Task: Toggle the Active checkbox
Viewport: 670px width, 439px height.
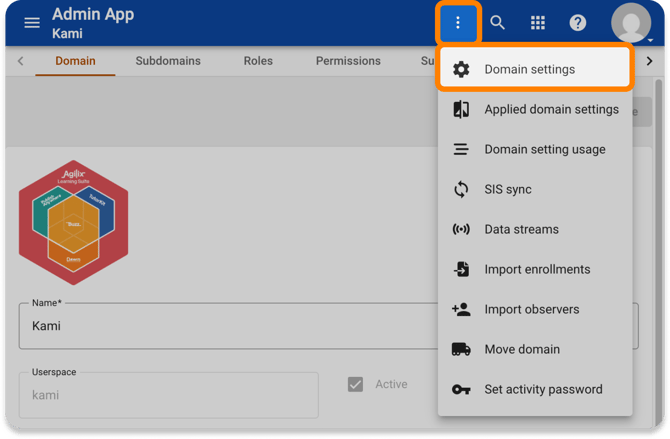Action: click(x=356, y=384)
